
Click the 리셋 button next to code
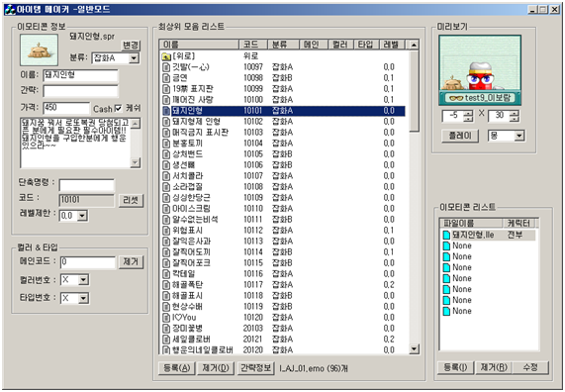point(131,201)
